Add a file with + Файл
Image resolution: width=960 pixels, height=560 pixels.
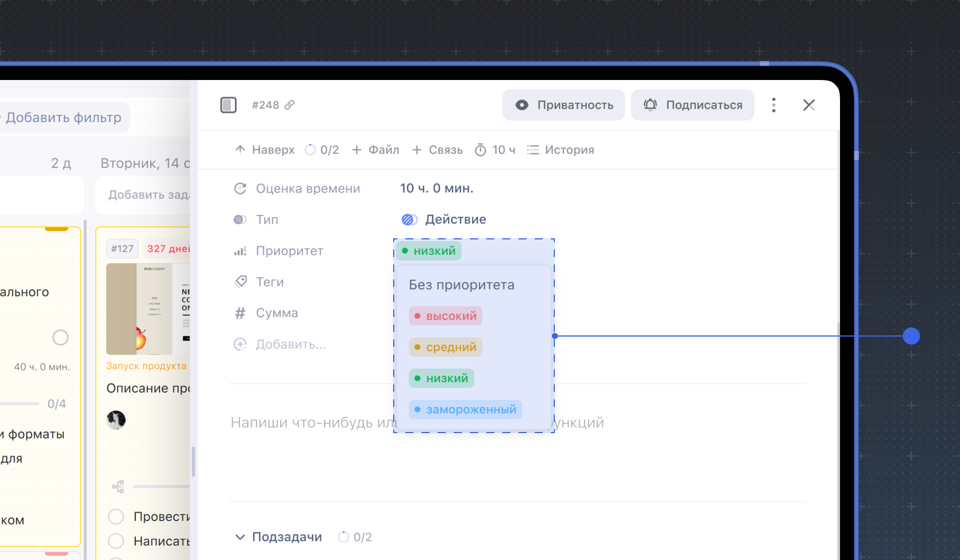(375, 150)
